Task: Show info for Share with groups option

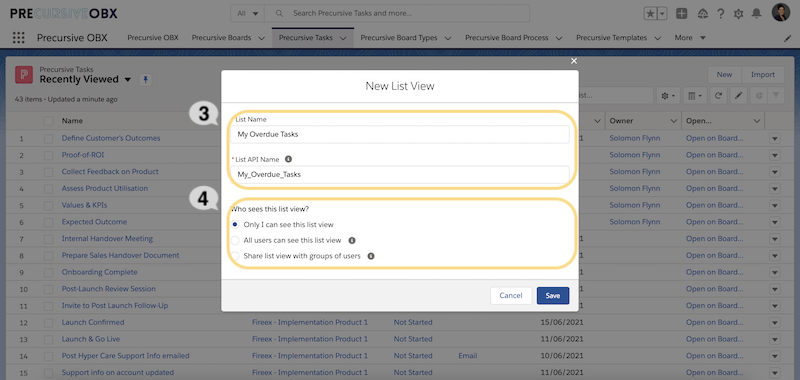Action: coord(371,256)
